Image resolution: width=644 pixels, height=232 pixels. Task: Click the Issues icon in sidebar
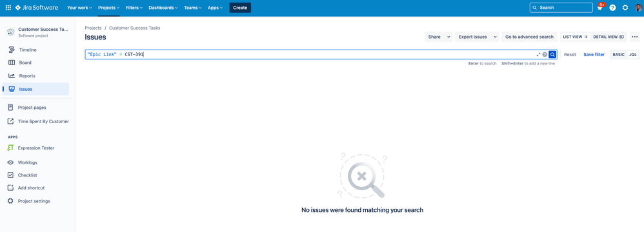(x=12, y=89)
